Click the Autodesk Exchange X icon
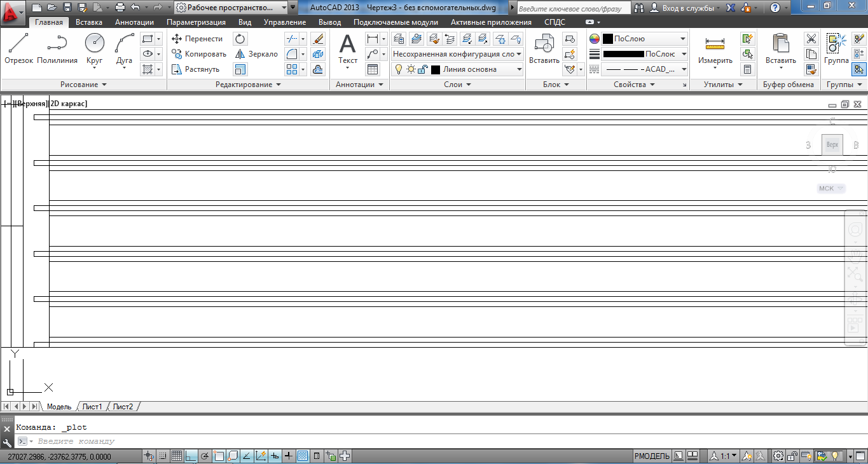 coord(731,8)
